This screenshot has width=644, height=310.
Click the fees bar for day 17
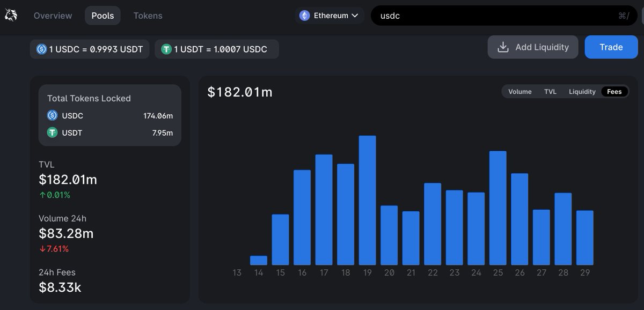pyautogui.click(x=324, y=210)
